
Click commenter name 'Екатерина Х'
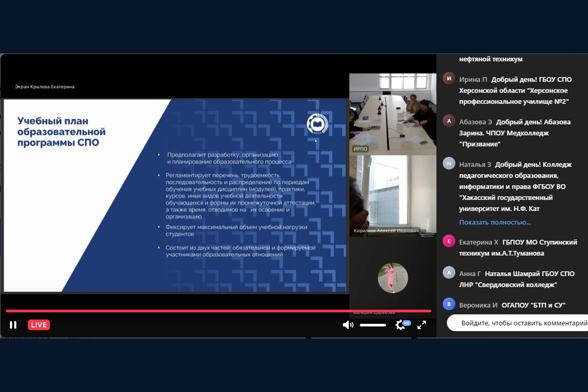(x=479, y=243)
